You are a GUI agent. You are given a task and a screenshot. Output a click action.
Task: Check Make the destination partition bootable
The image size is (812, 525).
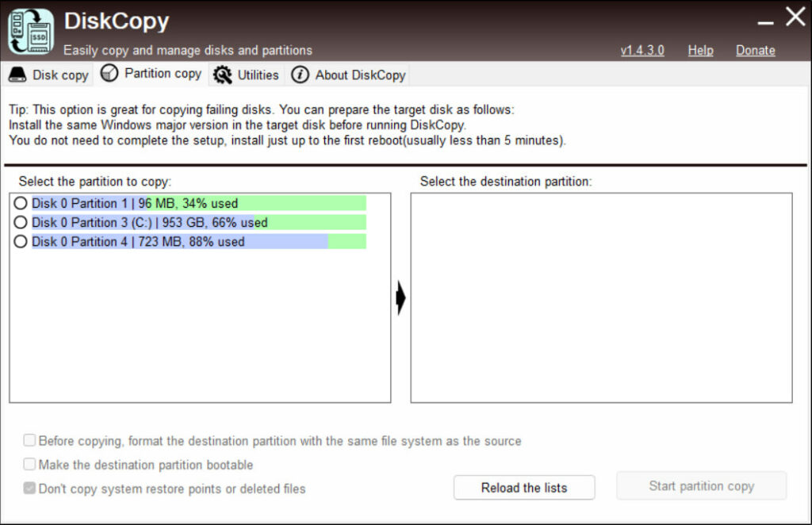click(29, 464)
